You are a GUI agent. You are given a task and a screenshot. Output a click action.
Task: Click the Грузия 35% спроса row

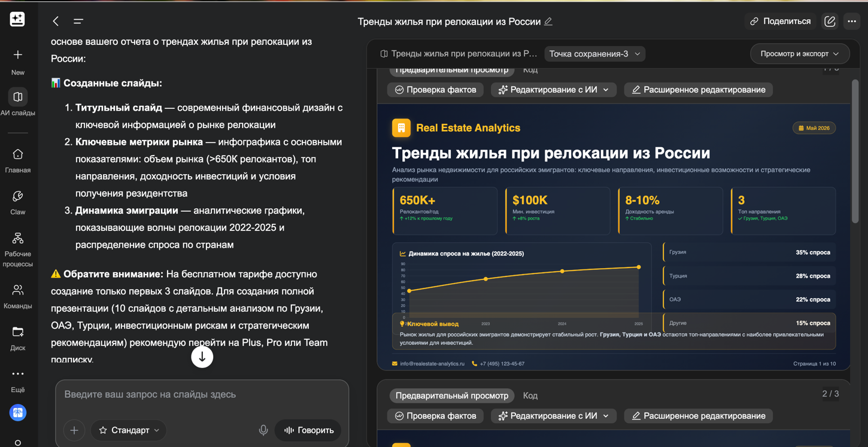(749, 252)
